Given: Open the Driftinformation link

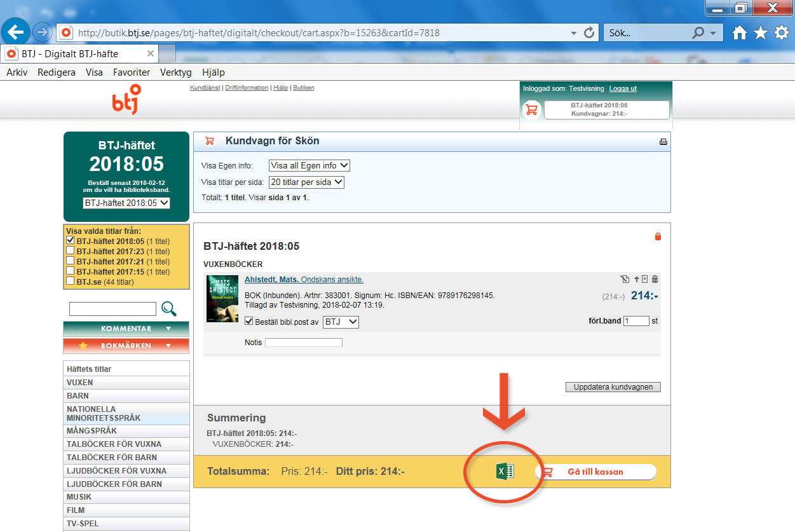Looking at the screenshot, I should point(247,88).
